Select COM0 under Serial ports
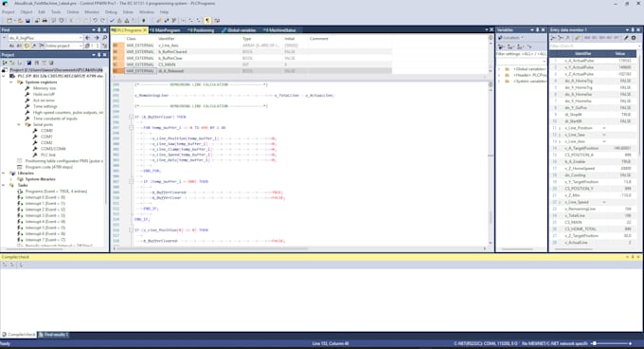Viewport: 644px width, 349px height. coord(46,131)
